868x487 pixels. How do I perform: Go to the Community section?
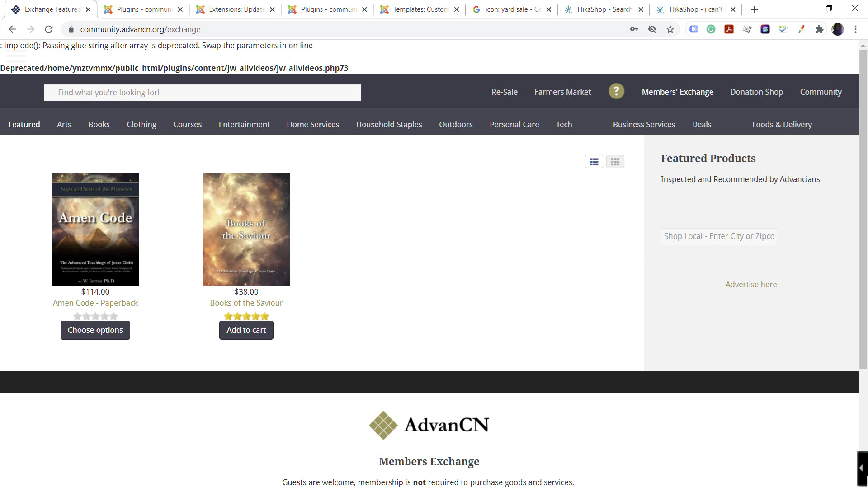(821, 92)
